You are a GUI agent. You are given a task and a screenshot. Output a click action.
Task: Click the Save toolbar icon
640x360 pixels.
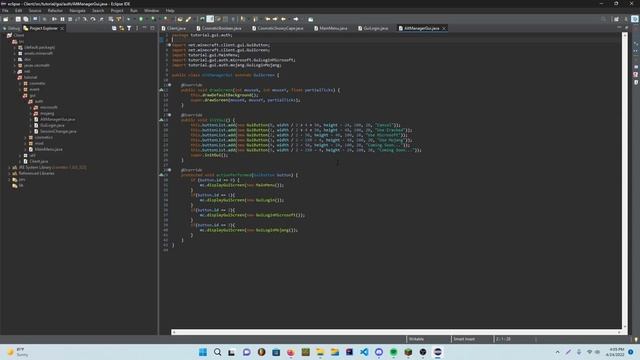click(x=18, y=19)
